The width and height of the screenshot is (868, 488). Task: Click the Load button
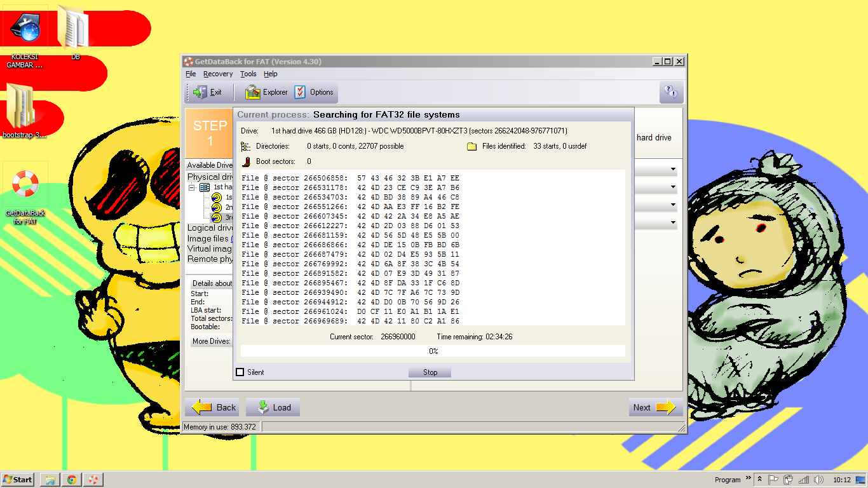(273, 407)
